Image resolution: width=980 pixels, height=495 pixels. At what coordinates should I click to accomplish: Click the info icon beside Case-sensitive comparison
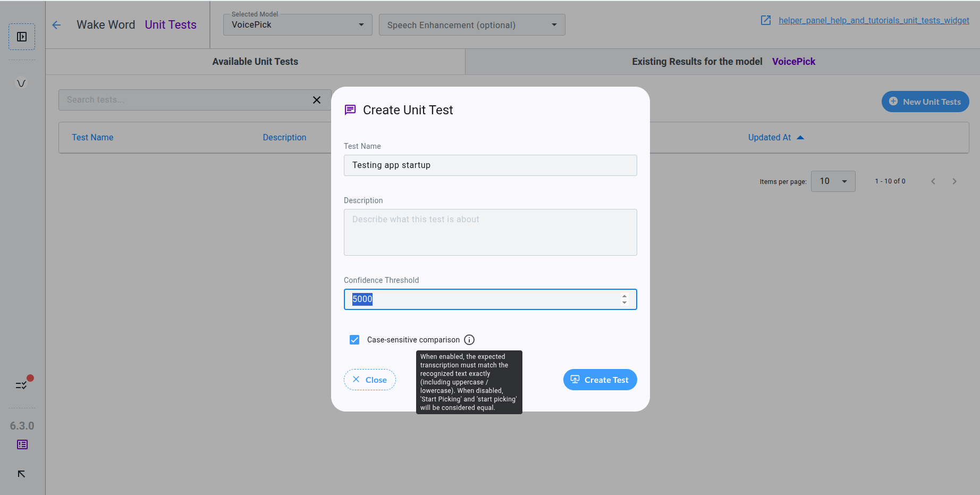click(x=469, y=340)
